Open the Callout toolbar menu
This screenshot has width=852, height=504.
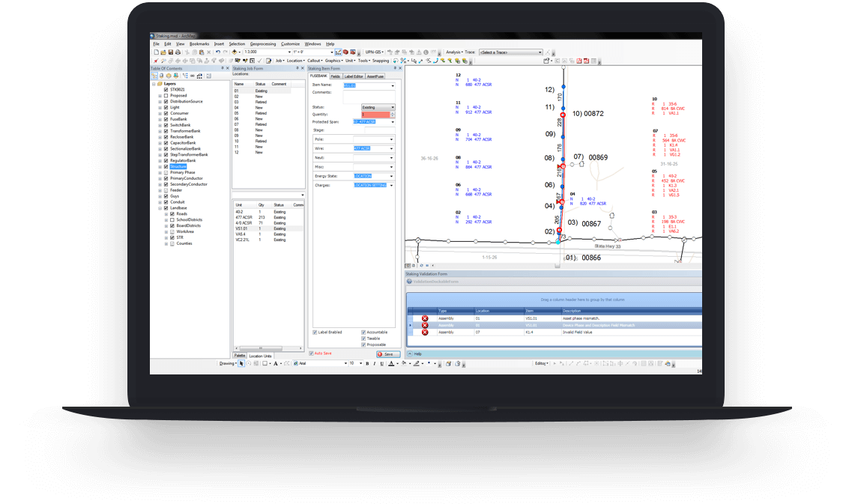pos(315,61)
